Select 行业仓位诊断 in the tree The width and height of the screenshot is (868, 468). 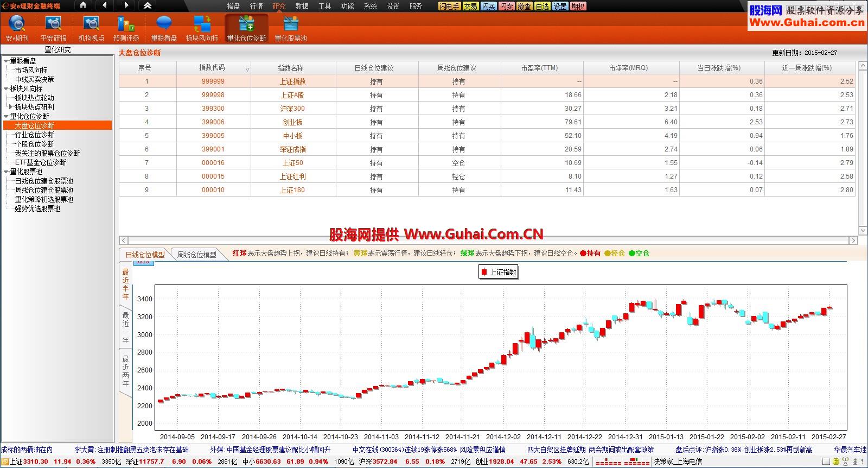tap(35, 135)
